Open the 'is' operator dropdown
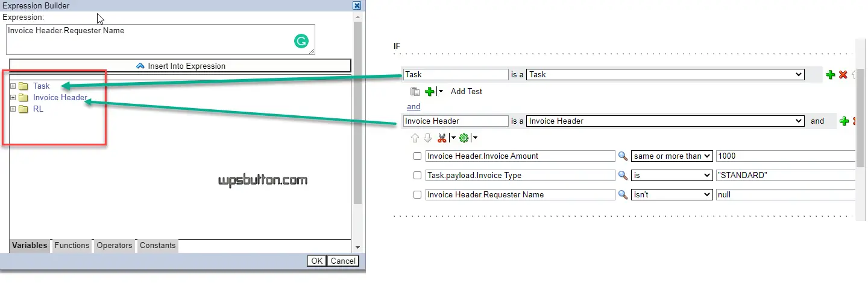Image resolution: width=868 pixels, height=306 pixels. pos(672,176)
